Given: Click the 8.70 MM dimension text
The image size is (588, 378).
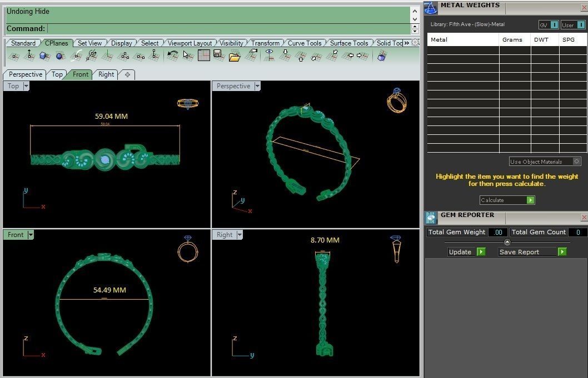Looking at the screenshot, I should (325, 240).
